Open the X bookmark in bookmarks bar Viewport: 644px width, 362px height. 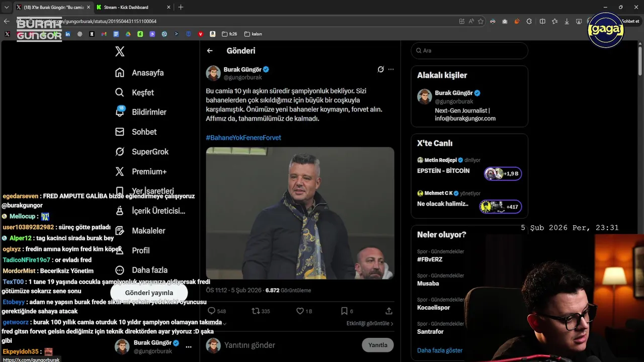[7, 34]
